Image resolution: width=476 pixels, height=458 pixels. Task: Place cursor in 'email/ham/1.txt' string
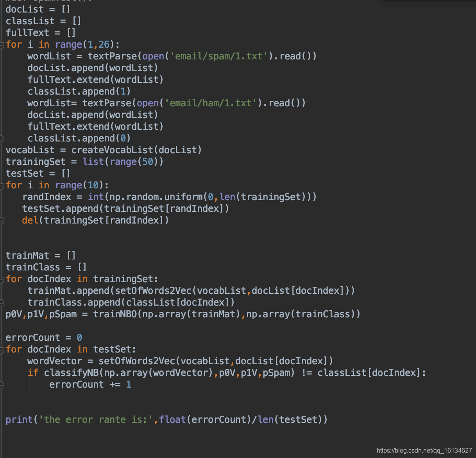pyautogui.click(x=211, y=103)
